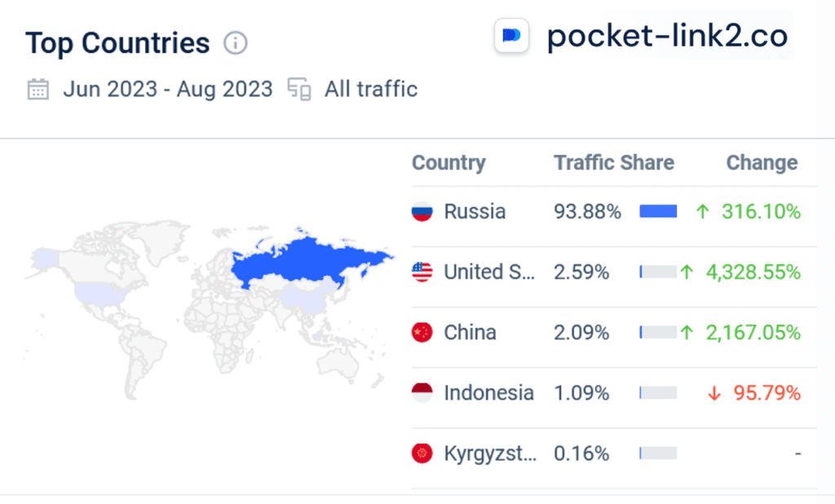Click the Indonesia flag icon
This screenshot has width=835, height=504.
(x=422, y=393)
